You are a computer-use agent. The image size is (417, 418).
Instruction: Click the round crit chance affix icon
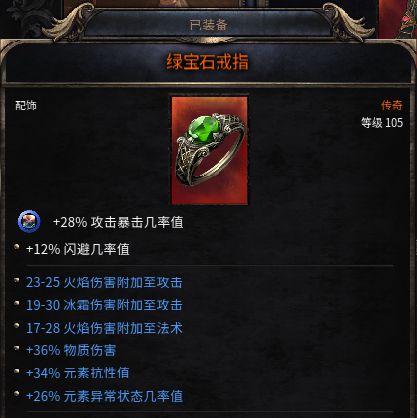coord(29,221)
